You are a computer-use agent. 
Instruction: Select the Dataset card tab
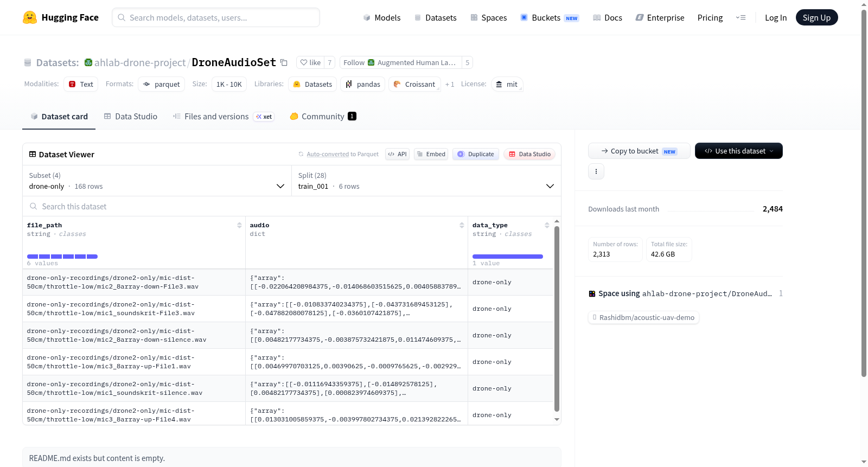click(59, 117)
